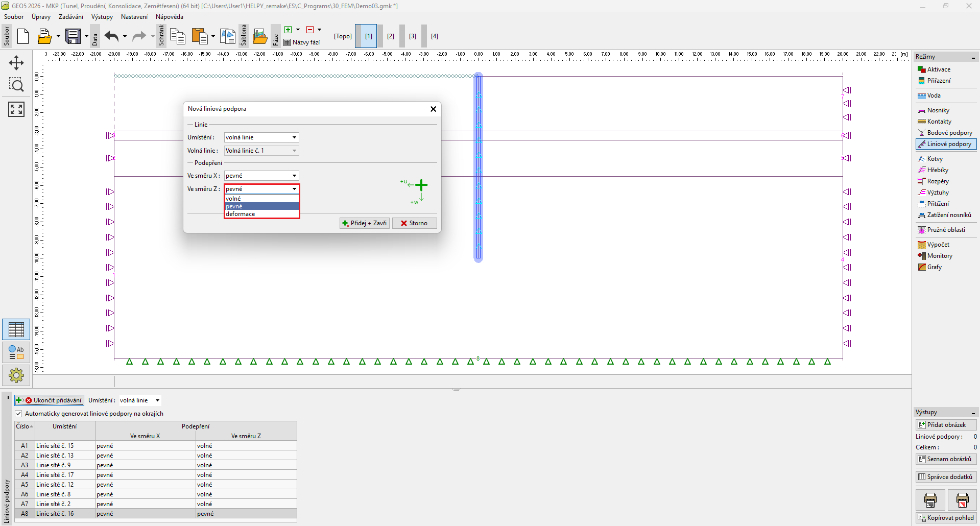Viewport: 980px width, 526px height.
Task: Click the 'Přidej + Zavři' button
Action: [365, 223]
